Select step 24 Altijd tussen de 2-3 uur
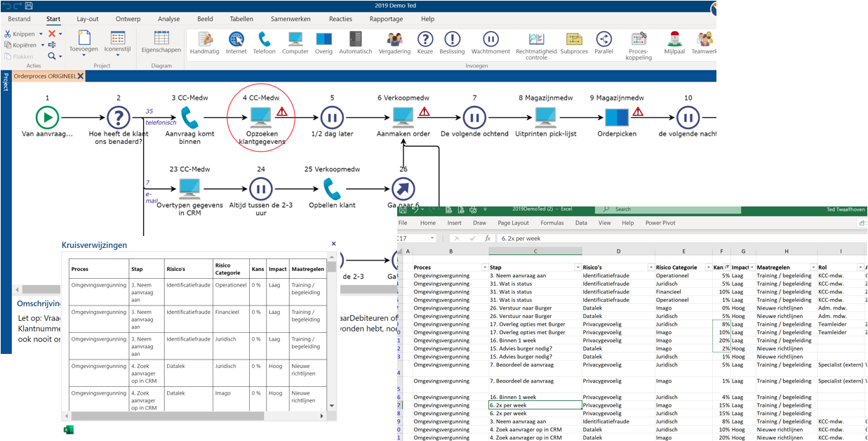The height and width of the screenshot is (441, 868). pos(261,188)
